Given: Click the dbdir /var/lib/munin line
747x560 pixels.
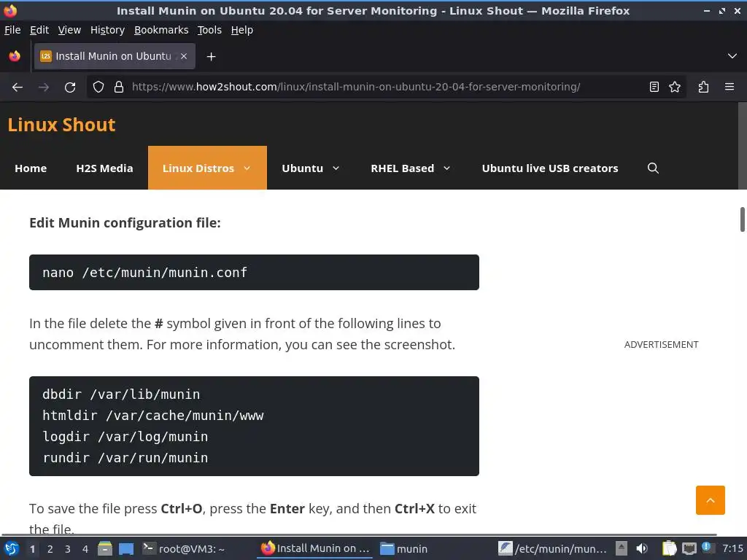Looking at the screenshot, I should (x=121, y=394).
